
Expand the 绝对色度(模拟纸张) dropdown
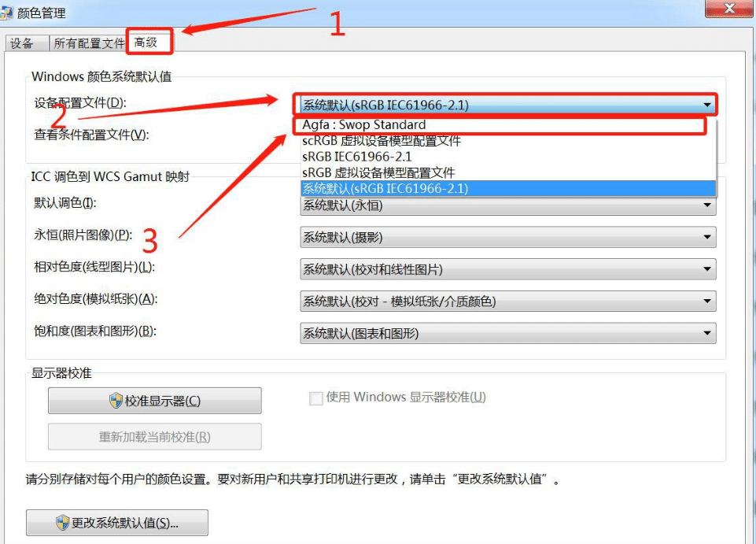coord(707,301)
